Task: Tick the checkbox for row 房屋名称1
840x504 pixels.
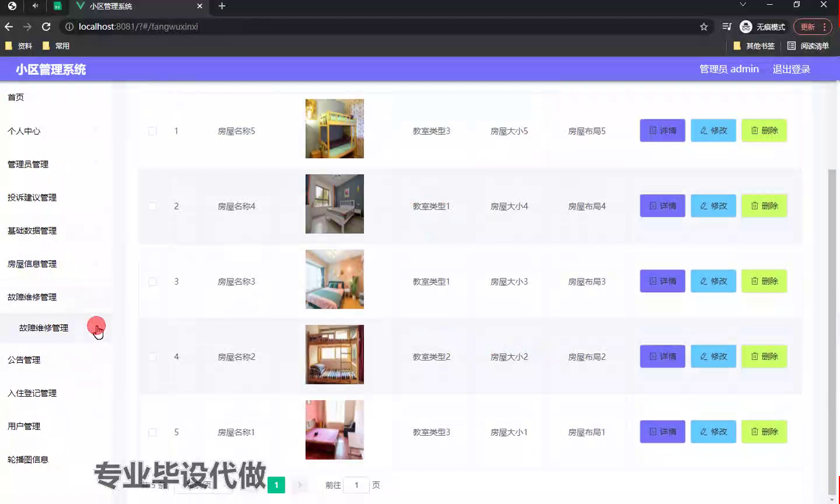Action: 152,432
